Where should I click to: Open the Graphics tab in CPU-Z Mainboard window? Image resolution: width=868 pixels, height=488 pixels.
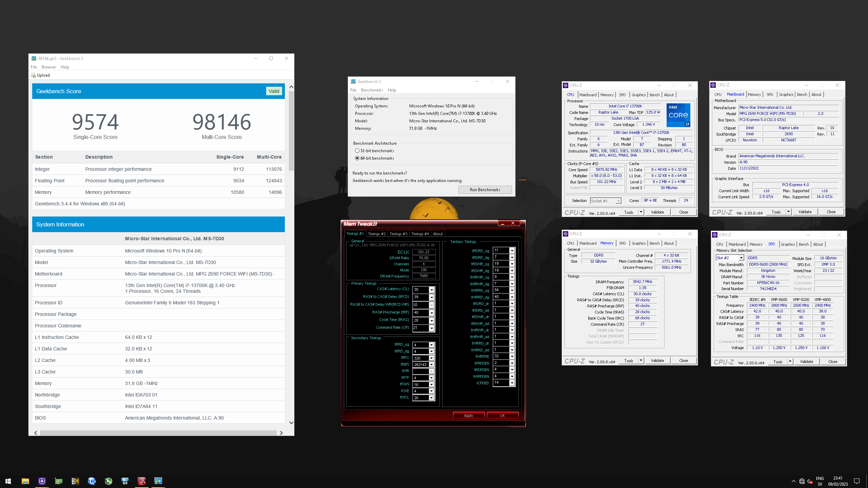786,95
